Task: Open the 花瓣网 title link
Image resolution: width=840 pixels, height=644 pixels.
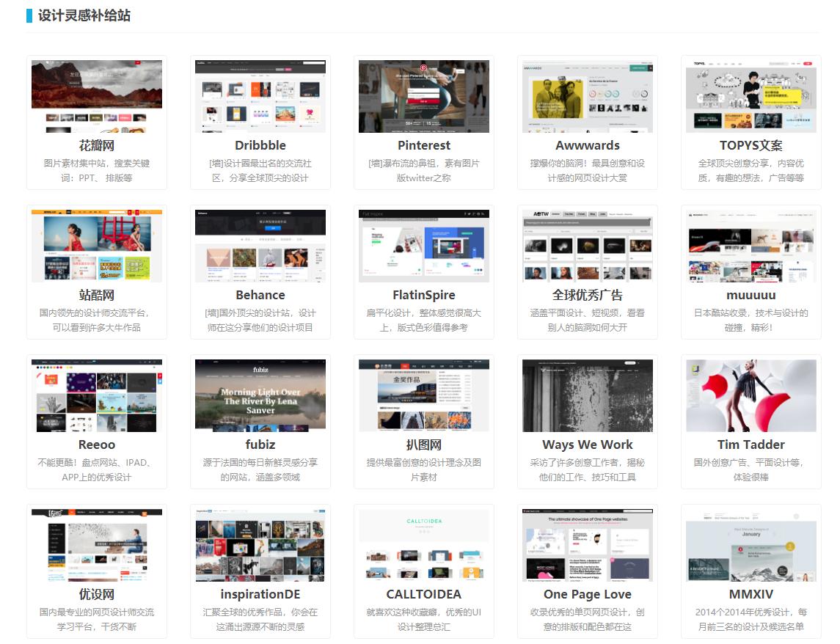Action: [97, 145]
